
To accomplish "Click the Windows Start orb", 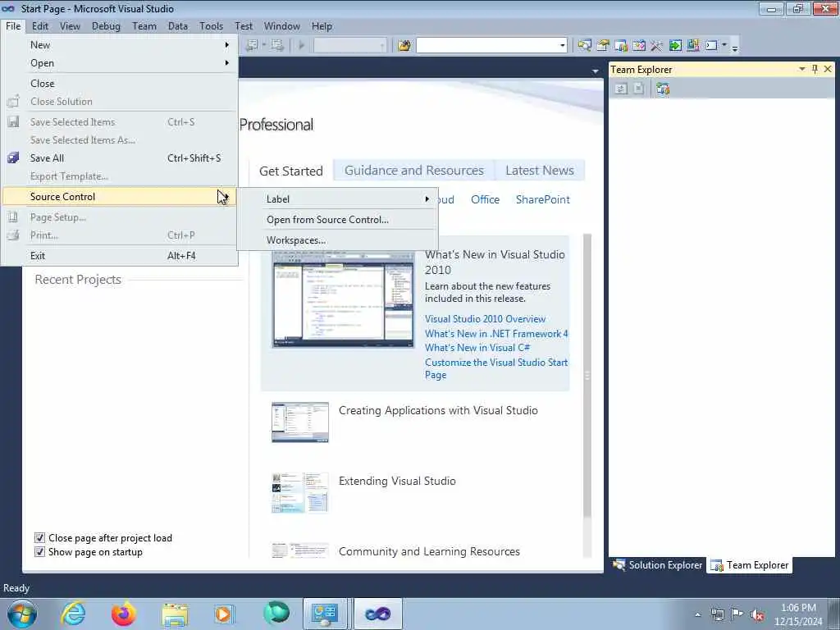I will tap(22, 614).
